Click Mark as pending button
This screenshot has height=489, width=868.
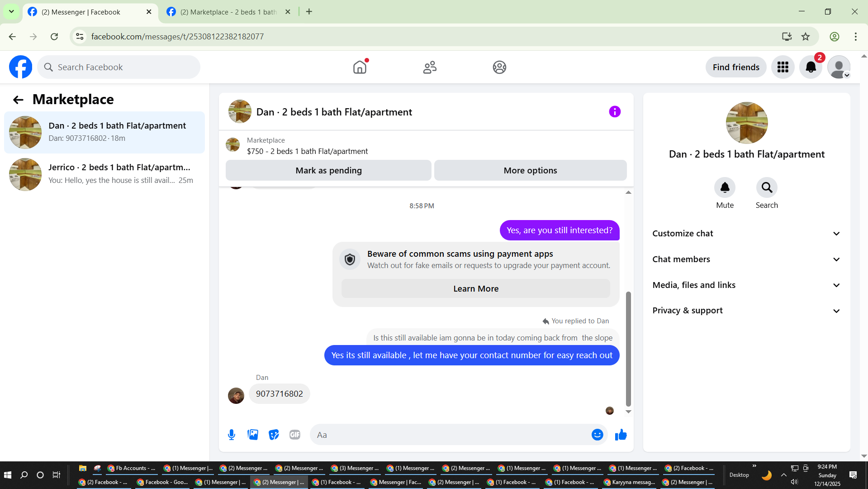(x=328, y=171)
